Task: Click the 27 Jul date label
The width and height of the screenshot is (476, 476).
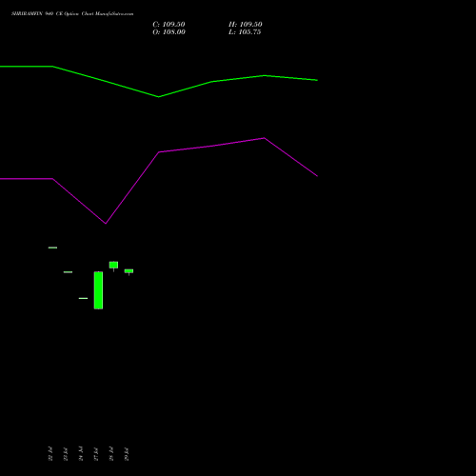Action: (96, 454)
